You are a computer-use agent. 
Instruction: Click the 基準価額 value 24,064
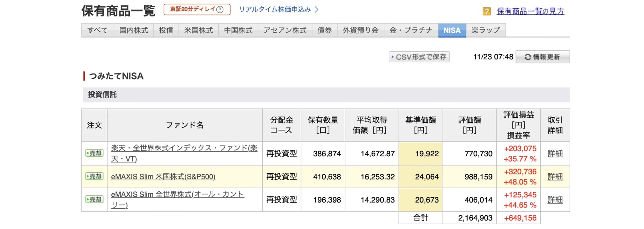[x=427, y=177]
